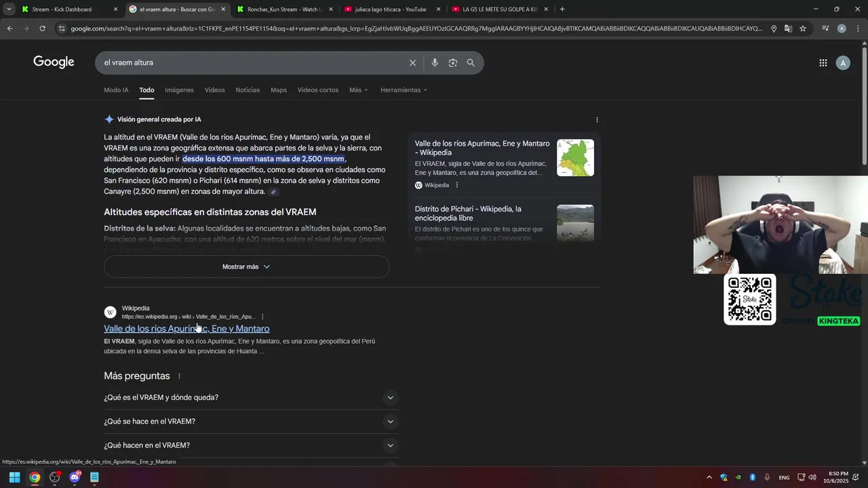This screenshot has height=488, width=868.
Task: Open Wikipedia URL breadcrumb in result
Action: coord(189,317)
